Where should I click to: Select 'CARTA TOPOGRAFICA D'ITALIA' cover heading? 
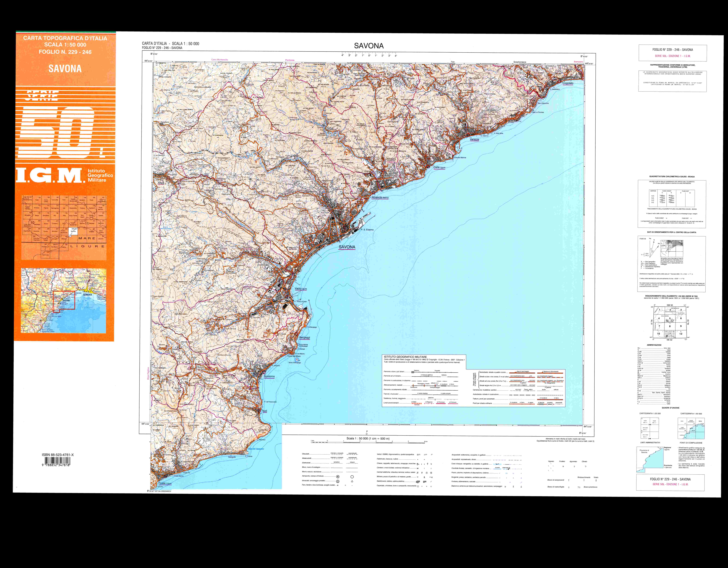point(65,38)
